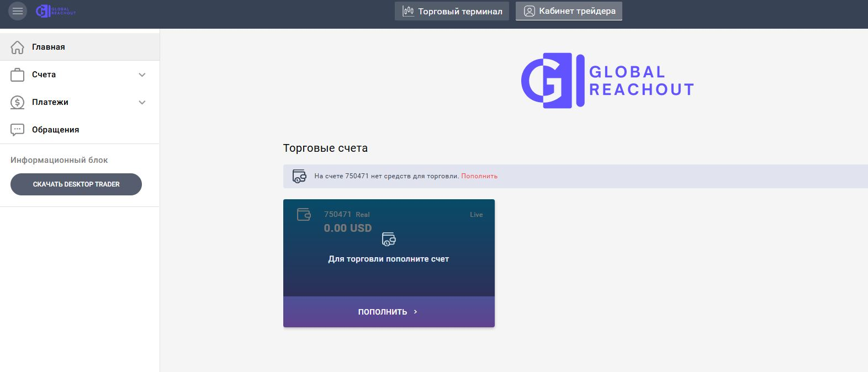Click the red Пополнить link
The height and width of the screenshot is (372, 868).
click(479, 176)
